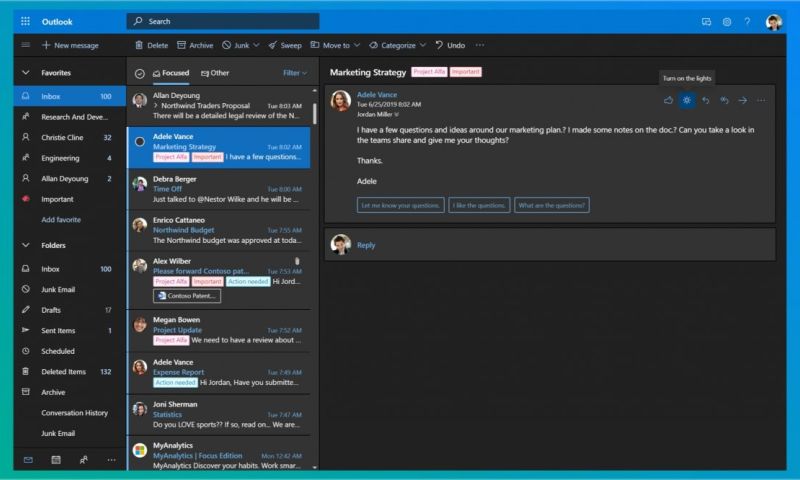Viewport: 800px width, 480px height.
Task: Open more message actions ellipsis
Action: click(x=761, y=100)
